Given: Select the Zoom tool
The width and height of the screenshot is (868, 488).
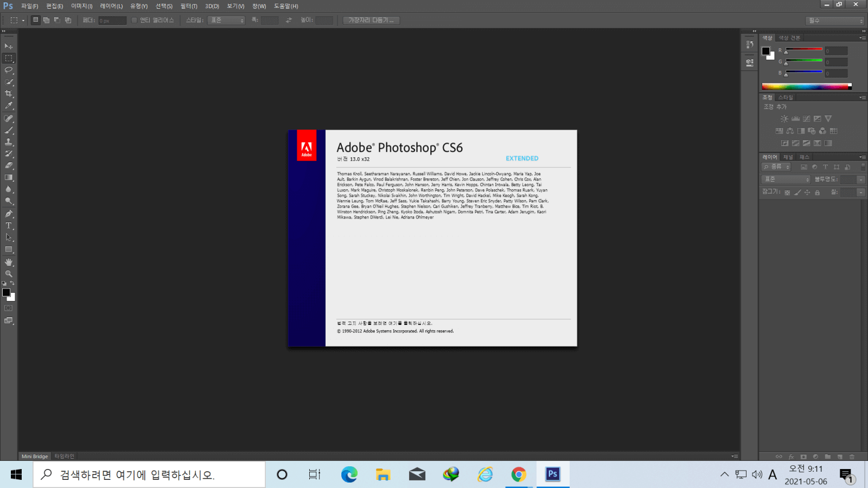Looking at the screenshot, I should point(9,274).
